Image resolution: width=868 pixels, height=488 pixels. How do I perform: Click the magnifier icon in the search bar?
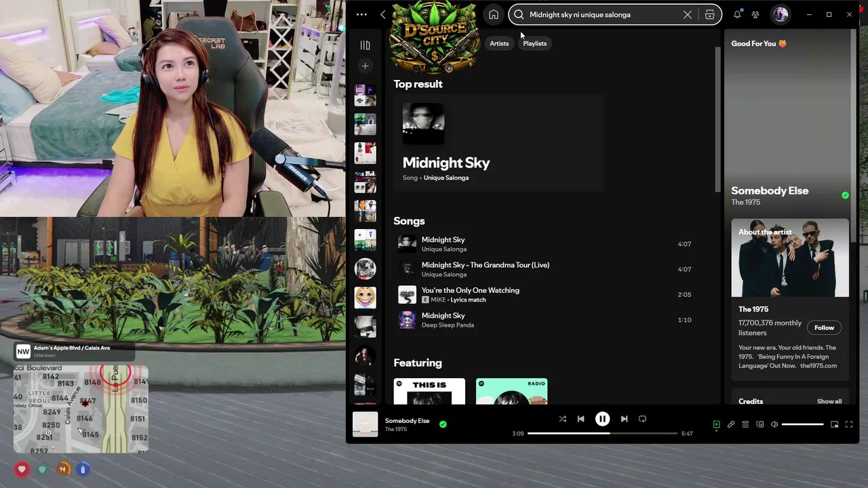coord(519,14)
